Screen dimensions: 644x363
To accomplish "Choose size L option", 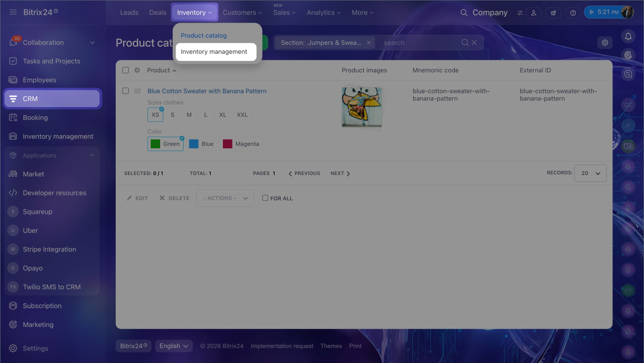I will click(206, 115).
